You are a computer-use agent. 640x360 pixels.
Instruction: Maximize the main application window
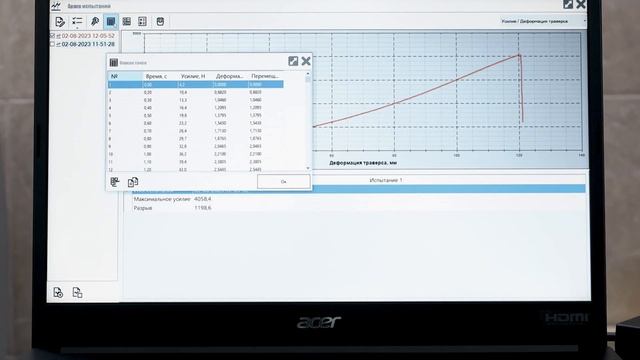pyautogui.click(x=568, y=4)
